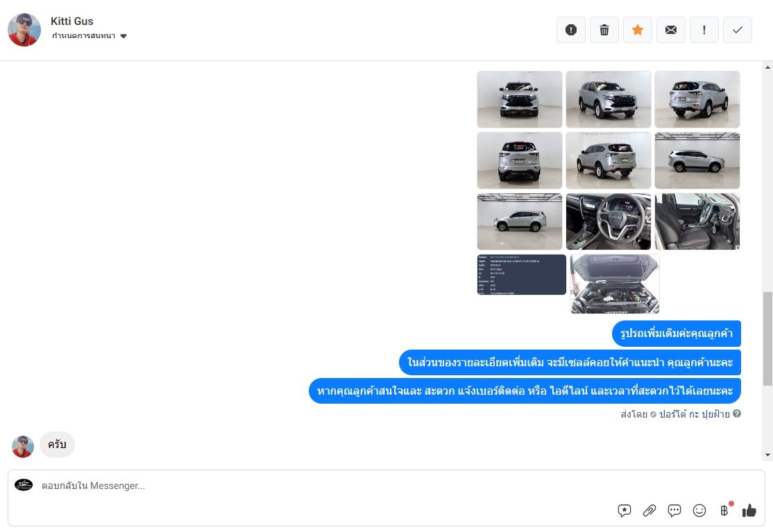This screenshot has width=773, height=532.
Task: Click the message asking for เบอร์ติดต่อ
Action: (525, 391)
